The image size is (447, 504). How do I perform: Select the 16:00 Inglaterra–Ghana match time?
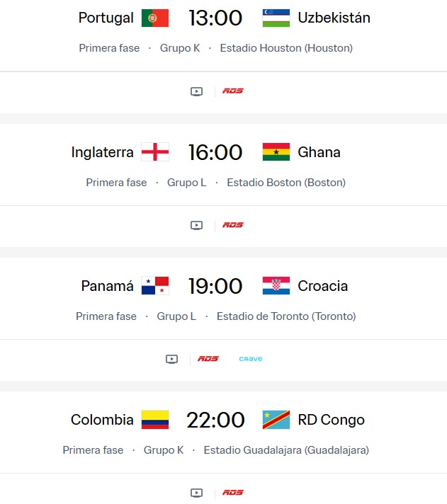215,152
